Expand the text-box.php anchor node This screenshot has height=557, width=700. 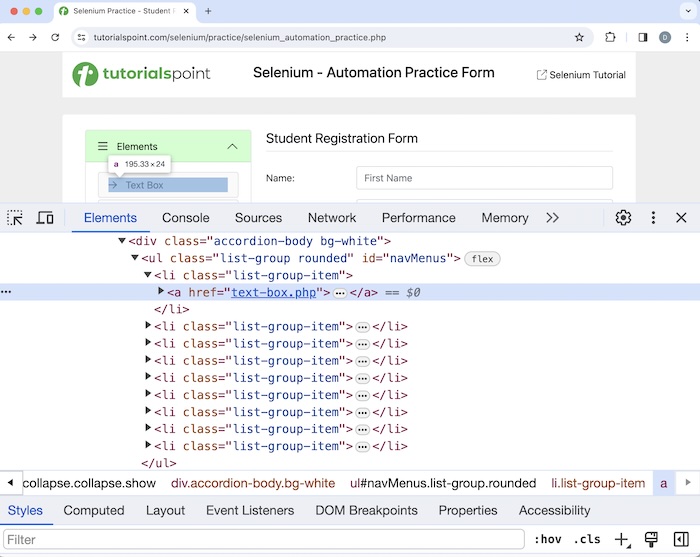pyautogui.click(x=161, y=292)
